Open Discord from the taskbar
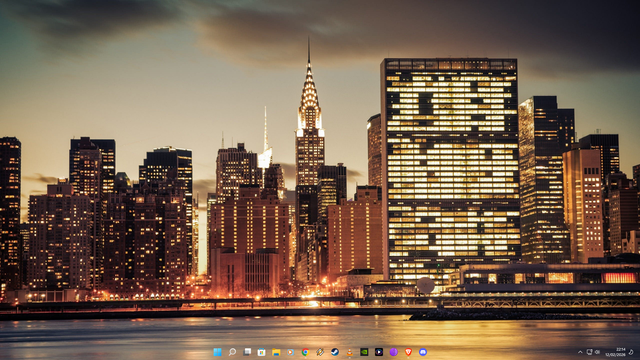This screenshot has width=640, height=360. tap(423, 352)
